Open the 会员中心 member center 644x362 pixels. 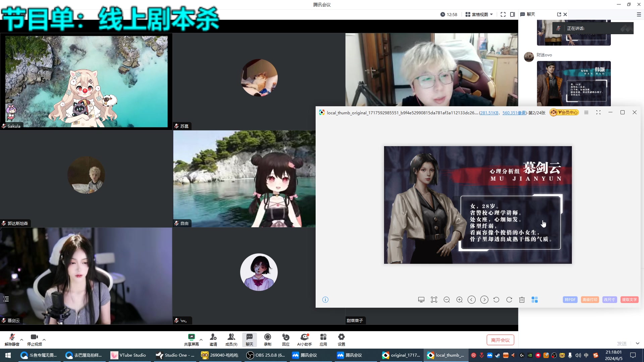point(565,113)
